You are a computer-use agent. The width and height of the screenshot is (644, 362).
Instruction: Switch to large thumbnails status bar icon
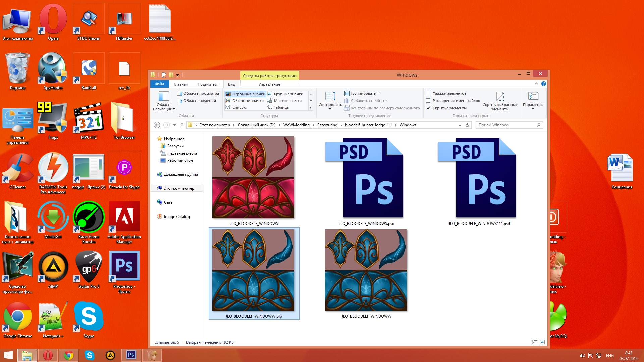click(542, 342)
